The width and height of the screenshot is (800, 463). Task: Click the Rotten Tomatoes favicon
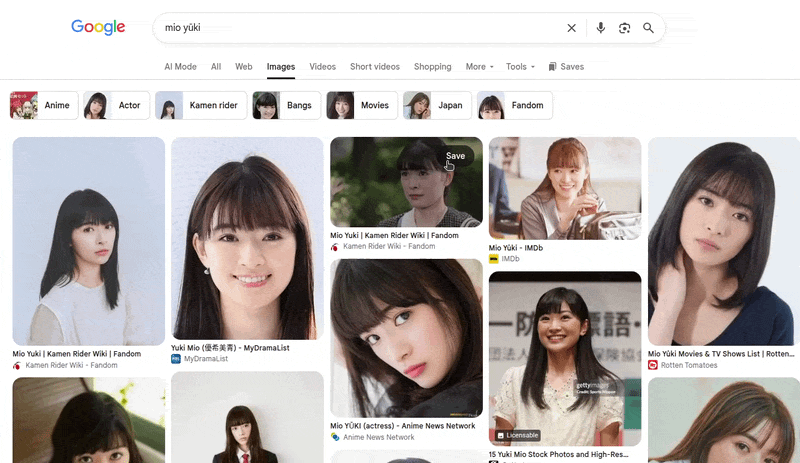(653, 365)
